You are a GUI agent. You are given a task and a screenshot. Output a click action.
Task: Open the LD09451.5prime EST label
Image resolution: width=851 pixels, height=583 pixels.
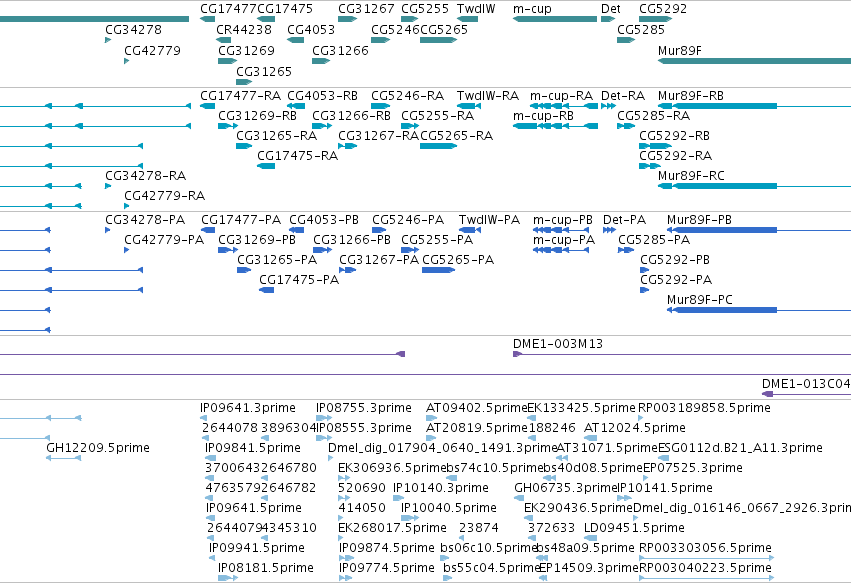coord(634,528)
